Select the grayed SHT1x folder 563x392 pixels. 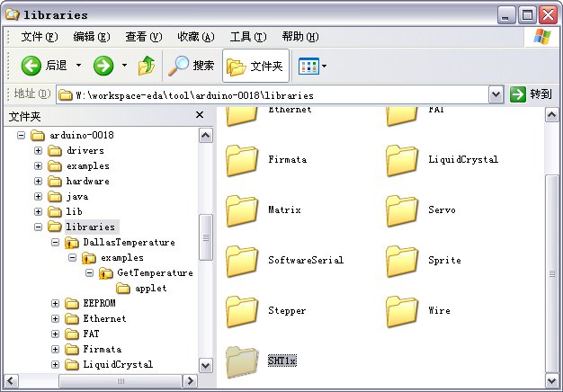(242, 361)
